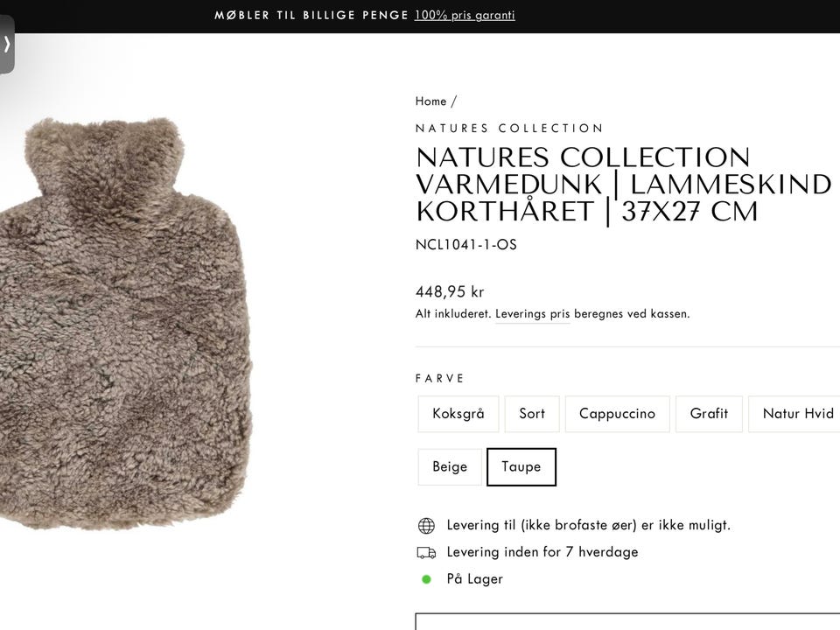Select the Koksgrå color option
The height and width of the screenshot is (630, 840).
458,414
